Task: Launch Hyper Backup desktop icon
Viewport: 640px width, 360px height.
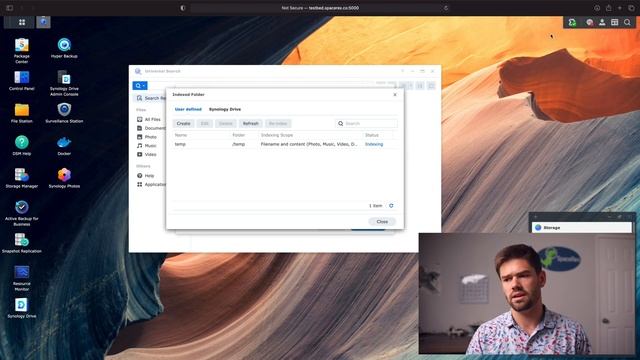Action: [64, 48]
